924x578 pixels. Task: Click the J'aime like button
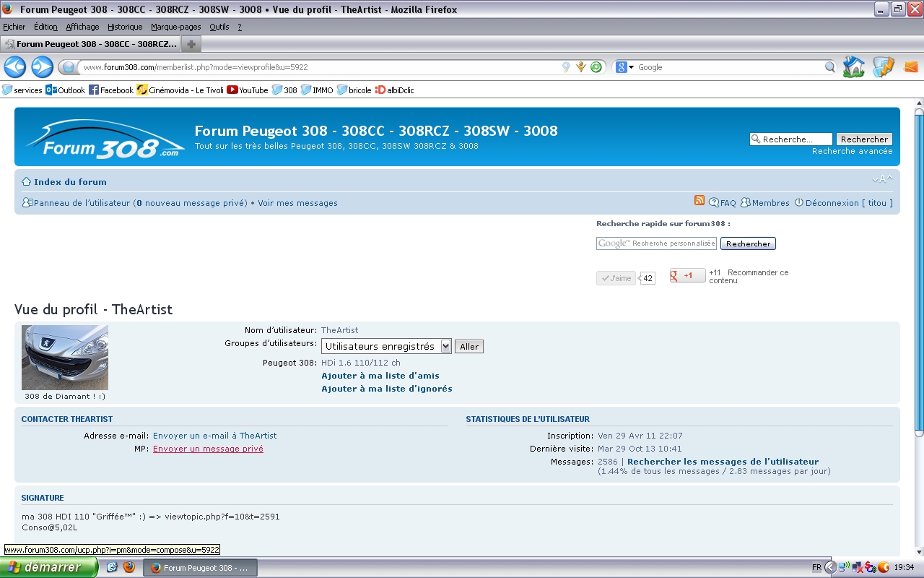pos(616,278)
